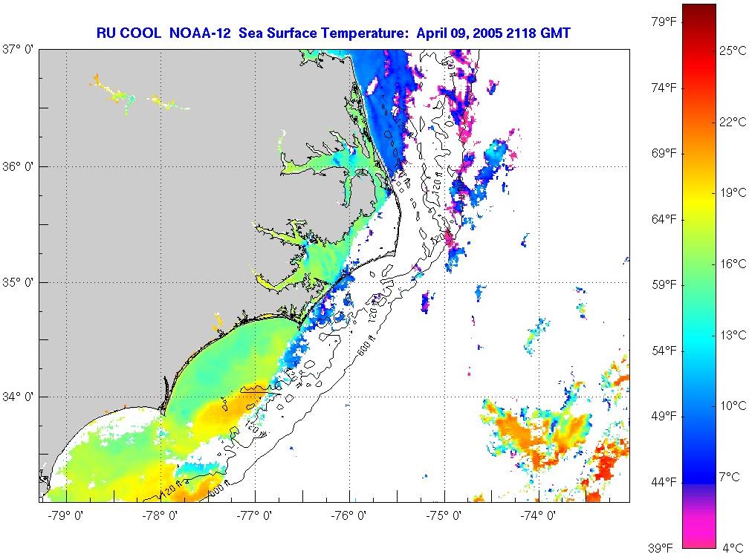Click the '69°F' colorbar label
The image size is (749, 560).
(664, 153)
